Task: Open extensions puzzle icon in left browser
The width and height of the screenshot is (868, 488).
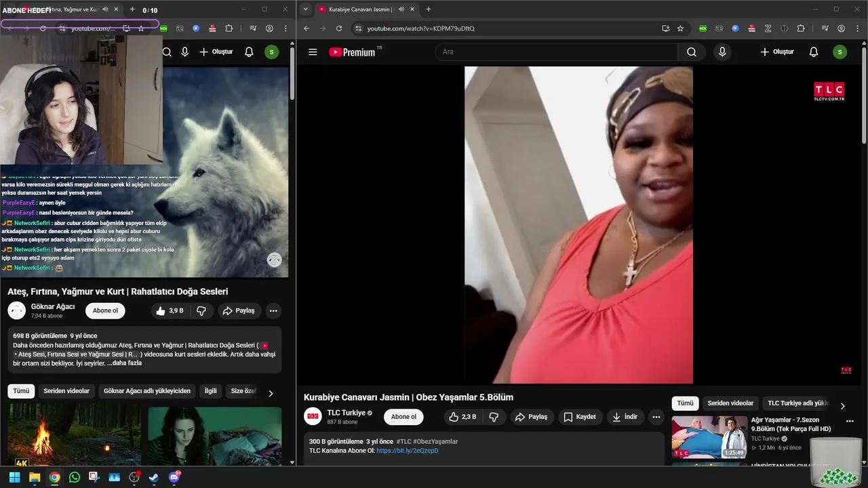Action: [x=229, y=28]
